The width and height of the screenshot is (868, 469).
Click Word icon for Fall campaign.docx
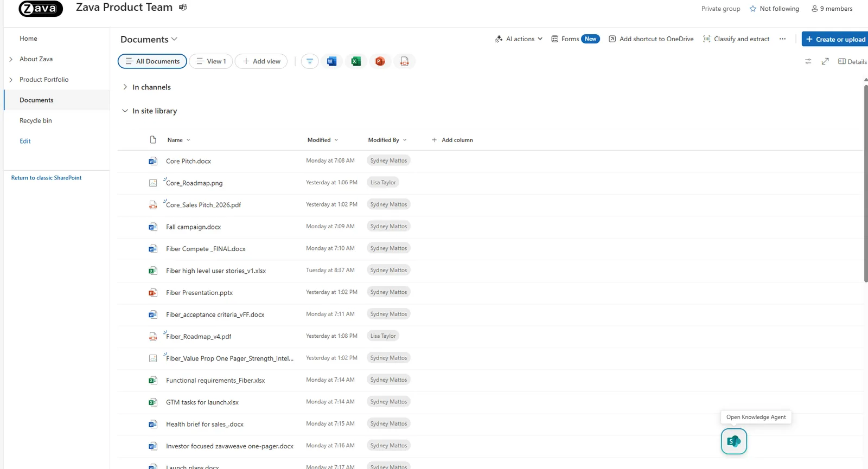(x=153, y=227)
